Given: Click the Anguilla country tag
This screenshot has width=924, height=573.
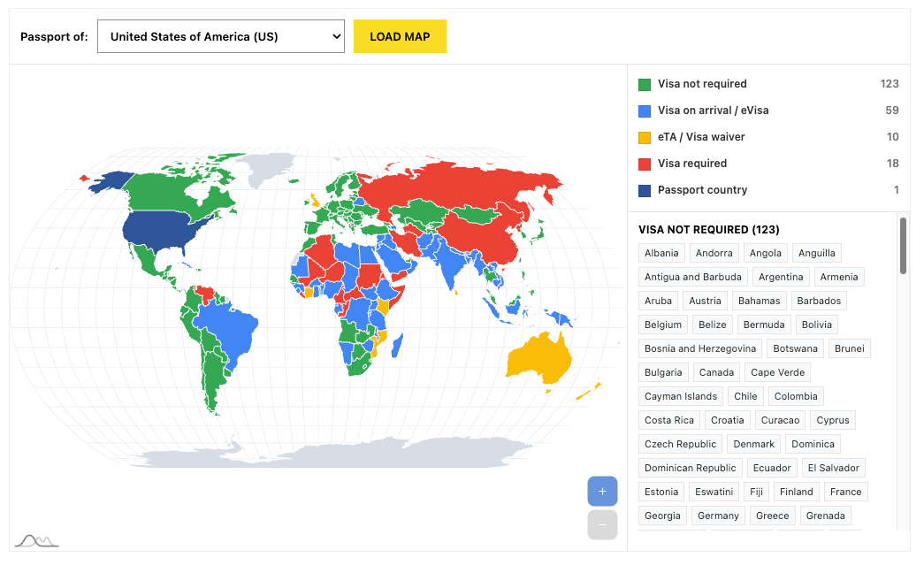Looking at the screenshot, I should pos(817,253).
